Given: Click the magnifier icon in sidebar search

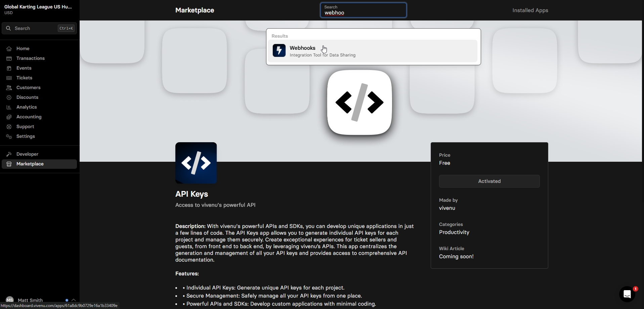Looking at the screenshot, I should [x=8, y=28].
